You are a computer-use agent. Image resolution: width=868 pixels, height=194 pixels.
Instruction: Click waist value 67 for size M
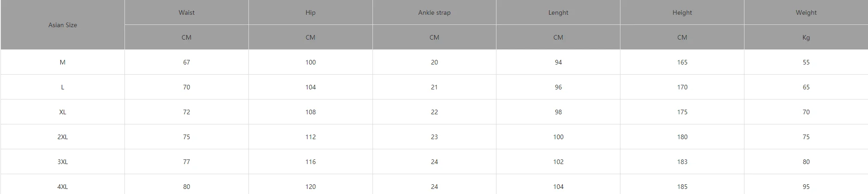pyautogui.click(x=186, y=62)
